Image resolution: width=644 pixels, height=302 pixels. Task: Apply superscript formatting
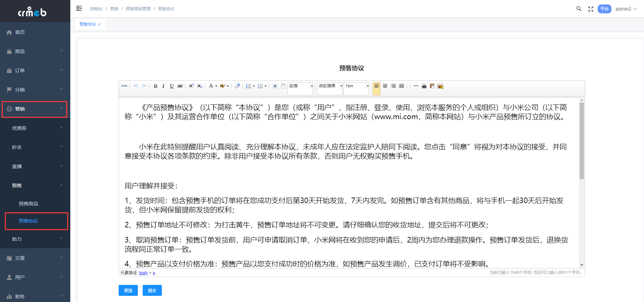(x=191, y=86)
